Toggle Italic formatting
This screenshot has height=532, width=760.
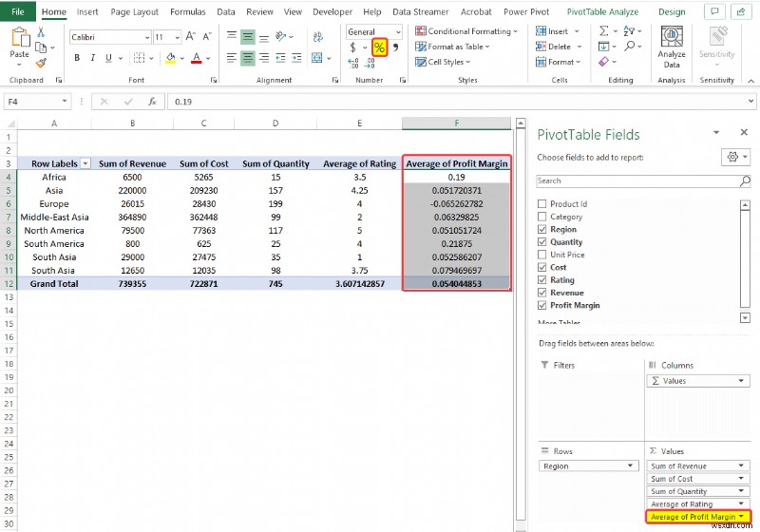(x=92, y=58)
